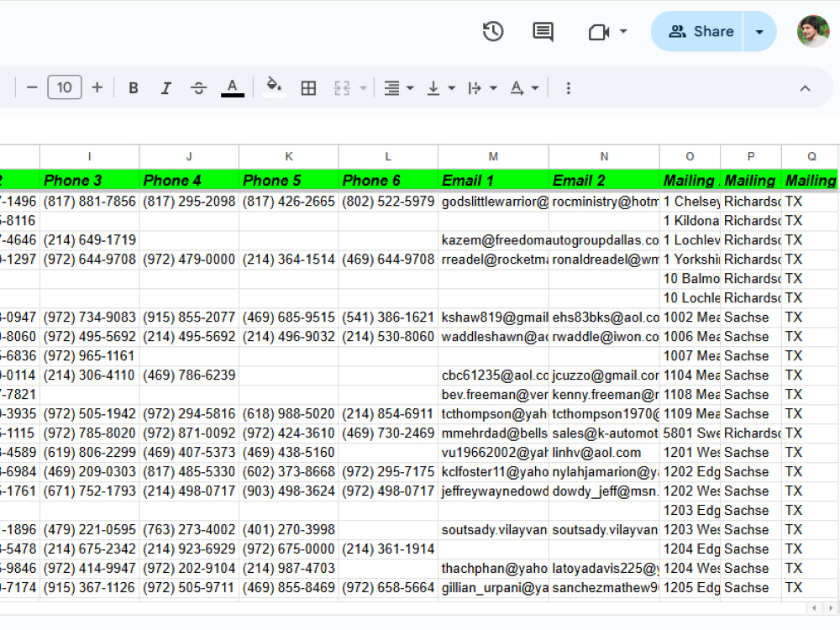Select column K header
Image resolution: width=840 pixels, height=630 pixels.
(289, 156)
